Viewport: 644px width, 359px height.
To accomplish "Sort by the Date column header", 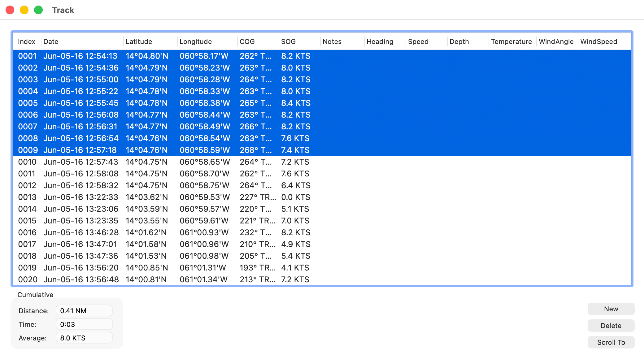I will point(82,41).
